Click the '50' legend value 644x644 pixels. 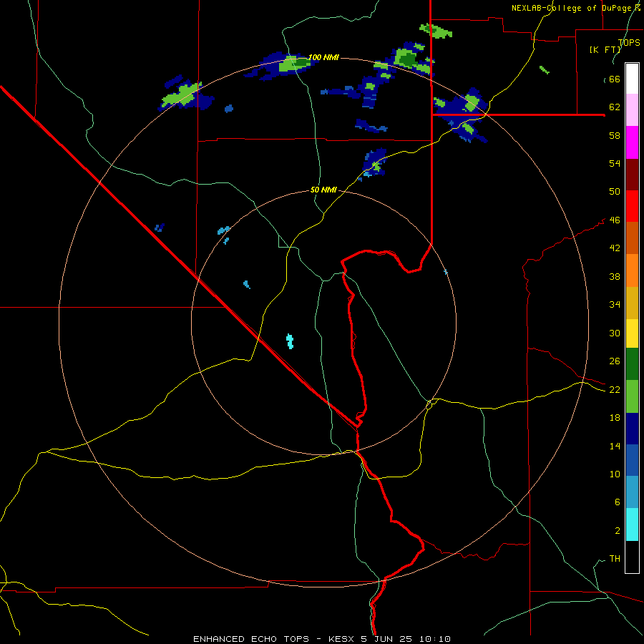(x=615, y=191)
